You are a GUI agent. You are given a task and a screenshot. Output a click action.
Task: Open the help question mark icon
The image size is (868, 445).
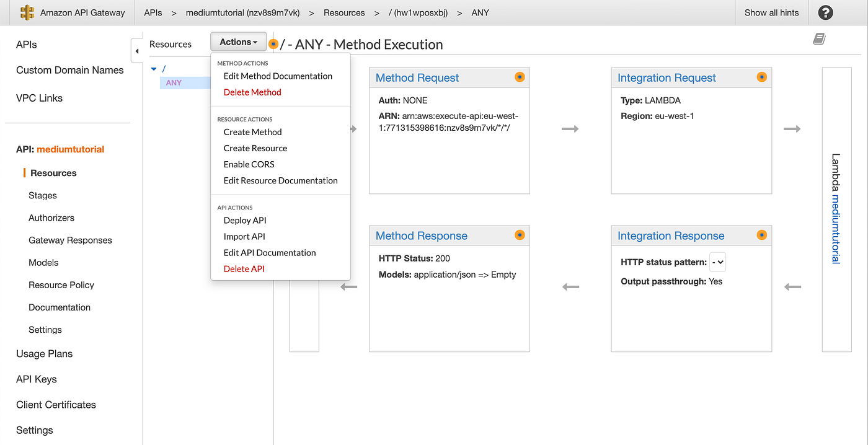pos(825,12)
